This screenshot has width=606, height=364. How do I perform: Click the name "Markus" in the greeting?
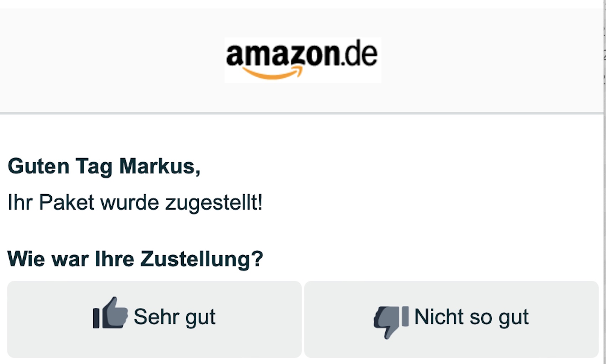click(159, 166)
